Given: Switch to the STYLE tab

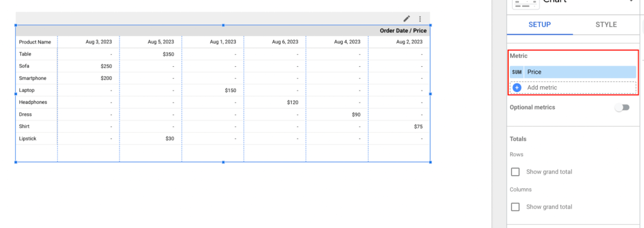Looking at the screenshot, I should [606, 25].
